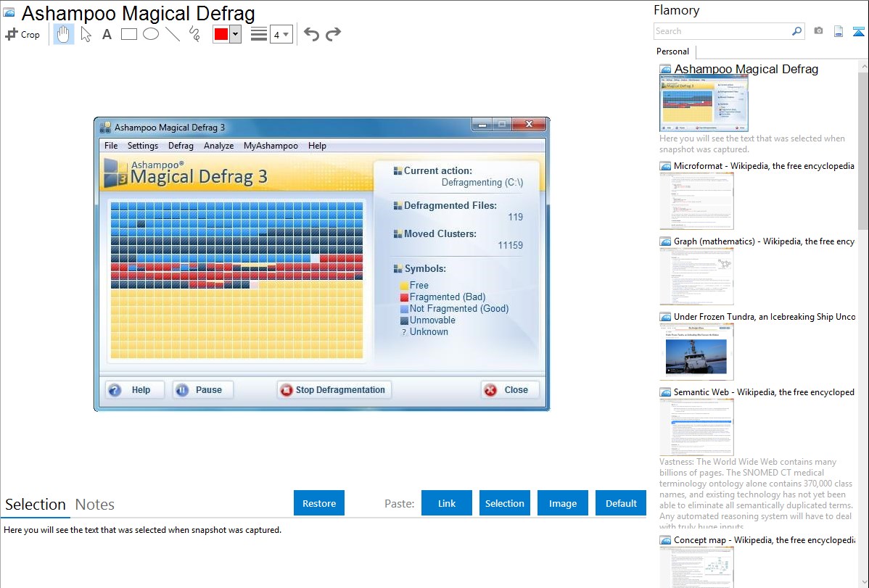The height and width of the screenshot is (588, 869).
Task: Click the blue icon at top-right corner
Action: (858, 32)
